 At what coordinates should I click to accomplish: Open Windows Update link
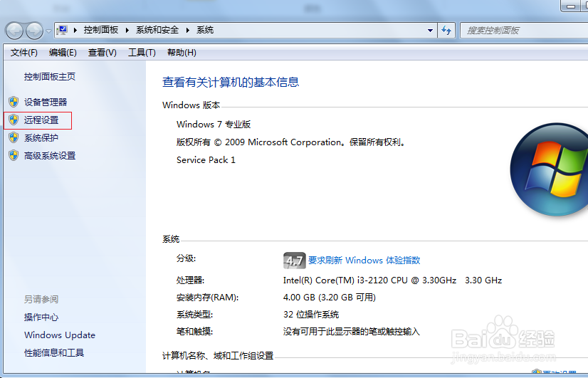pyautogui.click(x=60, y=335)
